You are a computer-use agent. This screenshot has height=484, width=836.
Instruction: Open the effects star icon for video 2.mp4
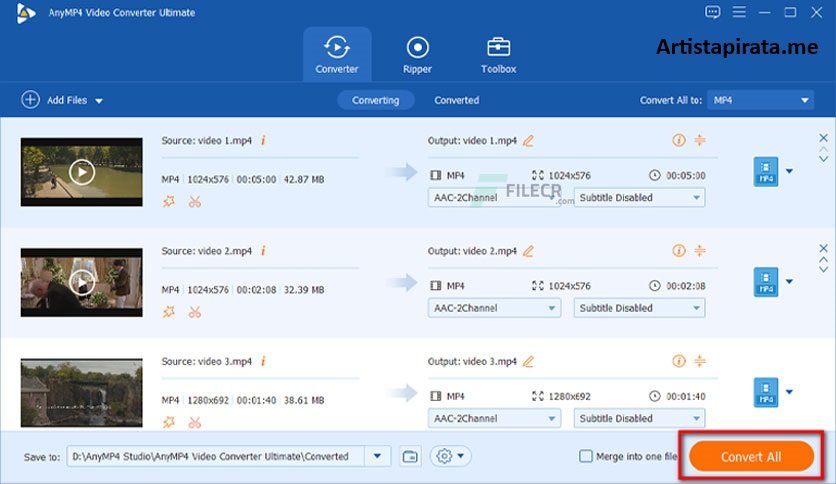pyautogui.click(x=168, y=312)
